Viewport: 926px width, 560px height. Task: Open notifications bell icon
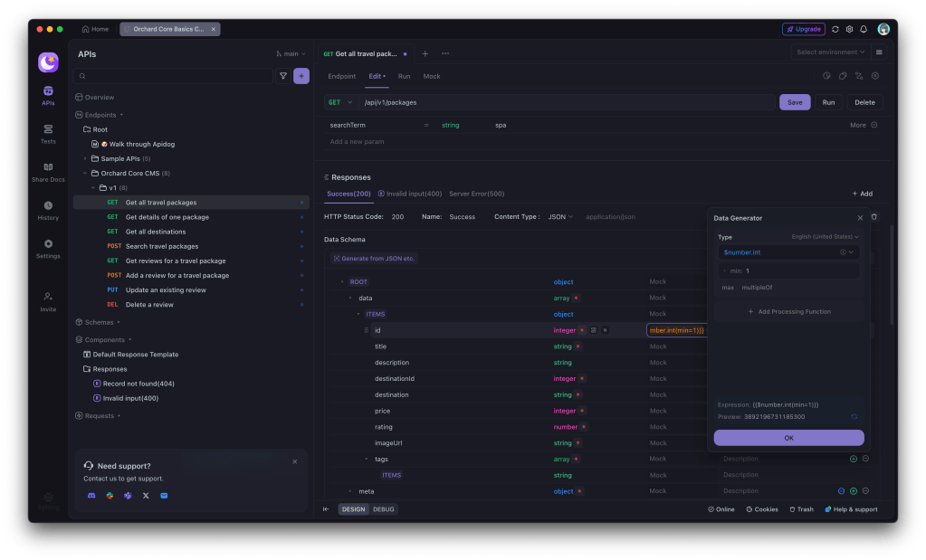click(864, 29)
